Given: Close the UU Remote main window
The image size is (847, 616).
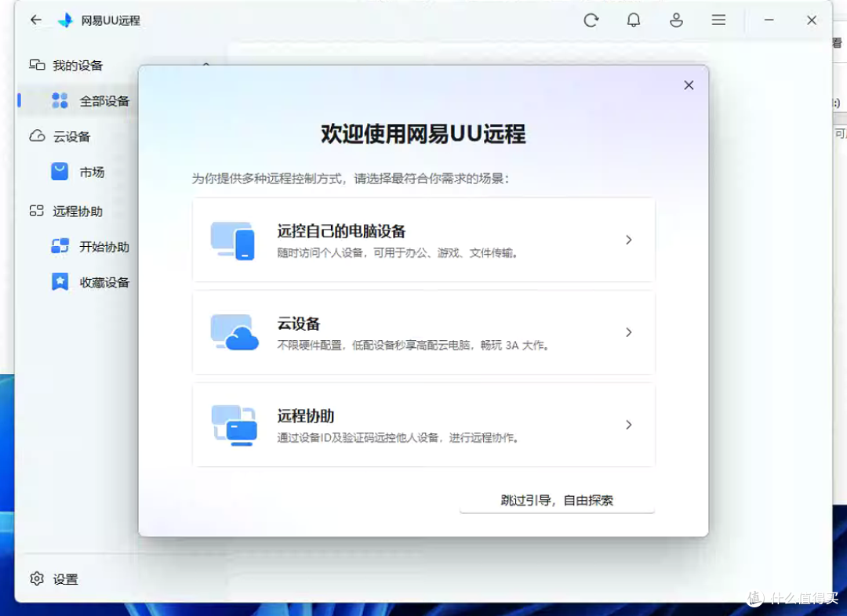Looking at the screenshot, I should 812,20.
